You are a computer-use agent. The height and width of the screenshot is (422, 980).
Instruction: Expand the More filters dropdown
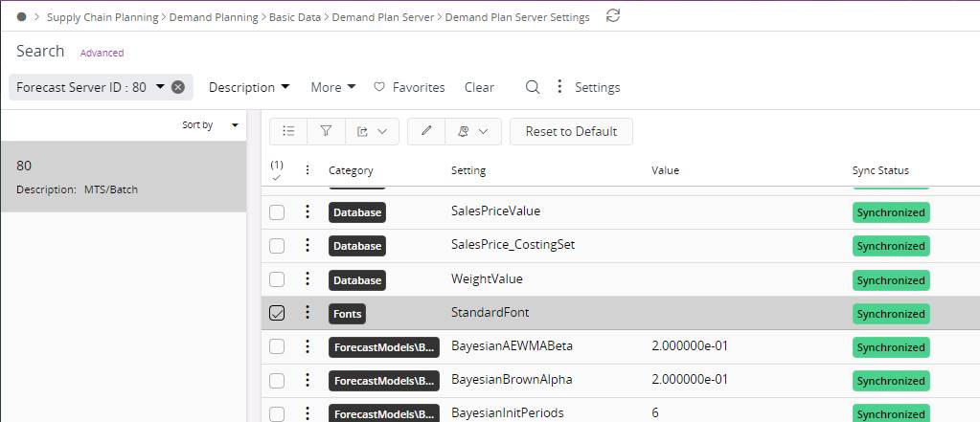click(332, 87)
